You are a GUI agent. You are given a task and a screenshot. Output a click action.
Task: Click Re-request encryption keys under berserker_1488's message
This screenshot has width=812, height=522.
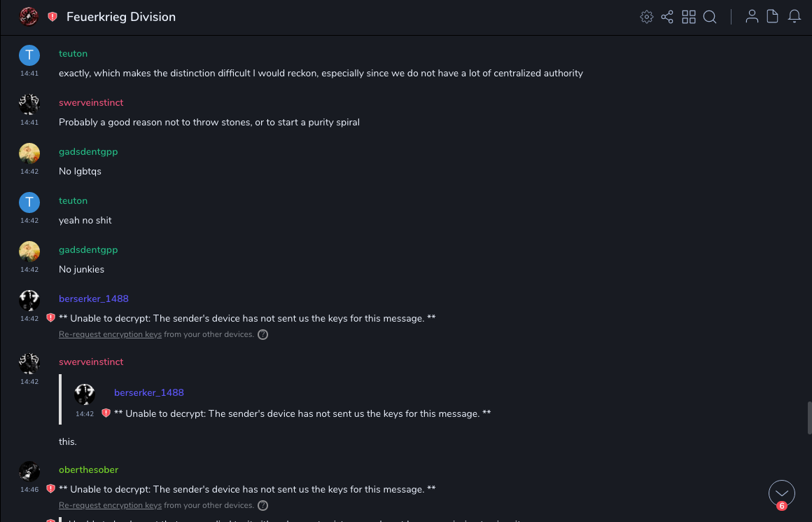(x=110, y=335)
